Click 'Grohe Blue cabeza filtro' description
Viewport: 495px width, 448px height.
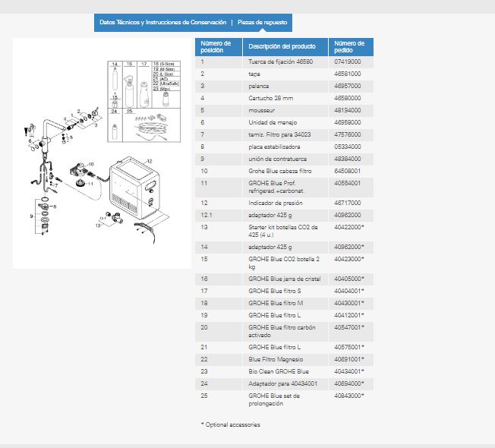point(279,172)
